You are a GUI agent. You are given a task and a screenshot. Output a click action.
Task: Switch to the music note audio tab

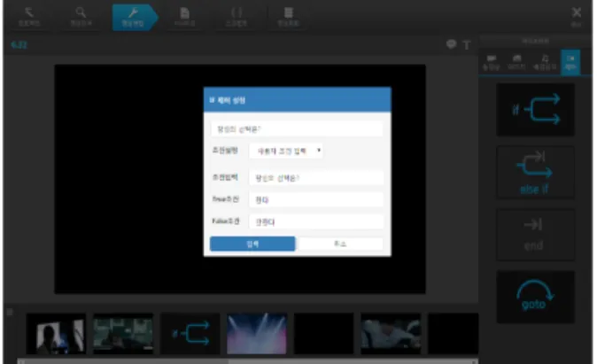tap(545, 62)
